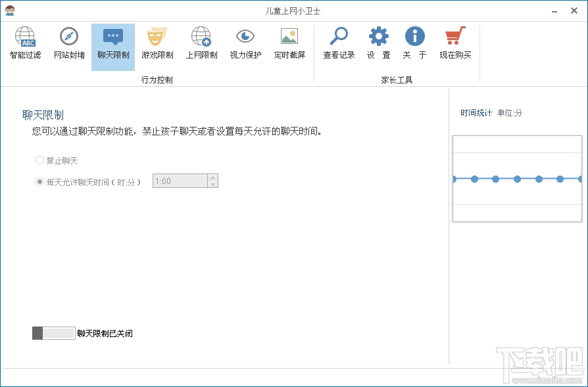Click the 1:00 time input field

[180, 181]
